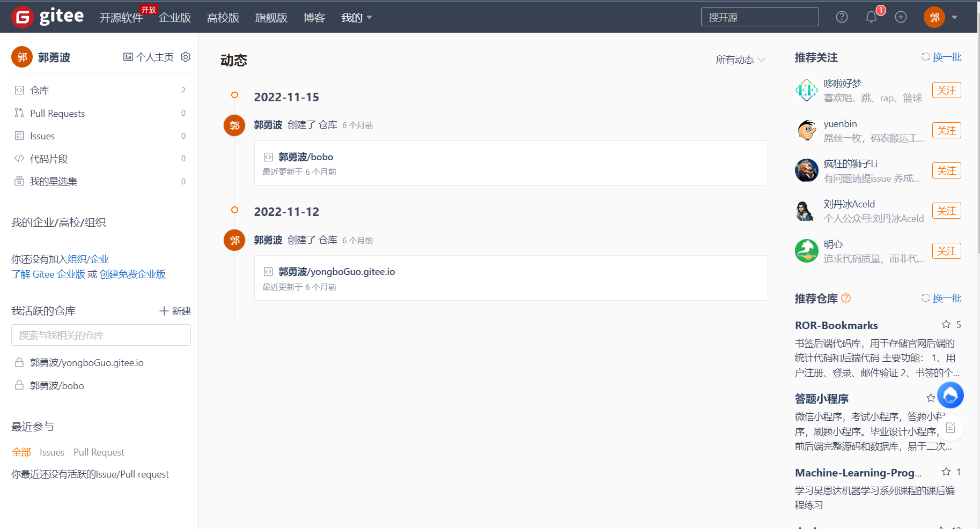Image resolution: width=980 pixels, height=529 pixels.
Task: Open the 所有动态 filter dropdown
Action: [x=740, y=59]
